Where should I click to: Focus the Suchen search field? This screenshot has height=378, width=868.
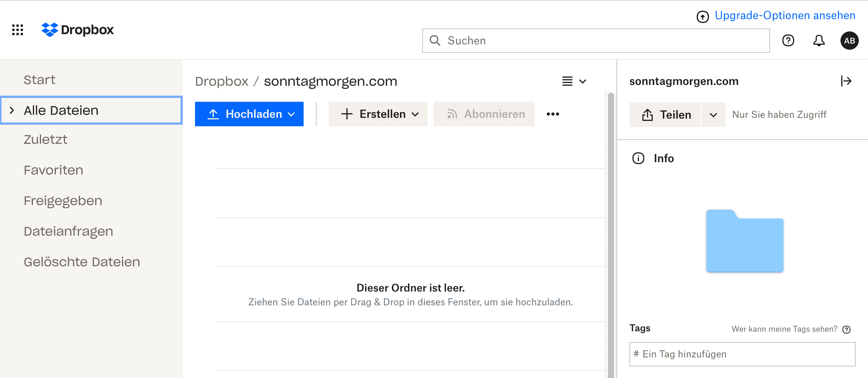tap(596, 41)
